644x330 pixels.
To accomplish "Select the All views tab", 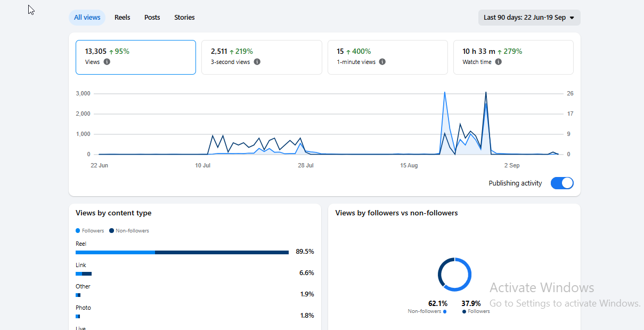I will click(87, 18).
